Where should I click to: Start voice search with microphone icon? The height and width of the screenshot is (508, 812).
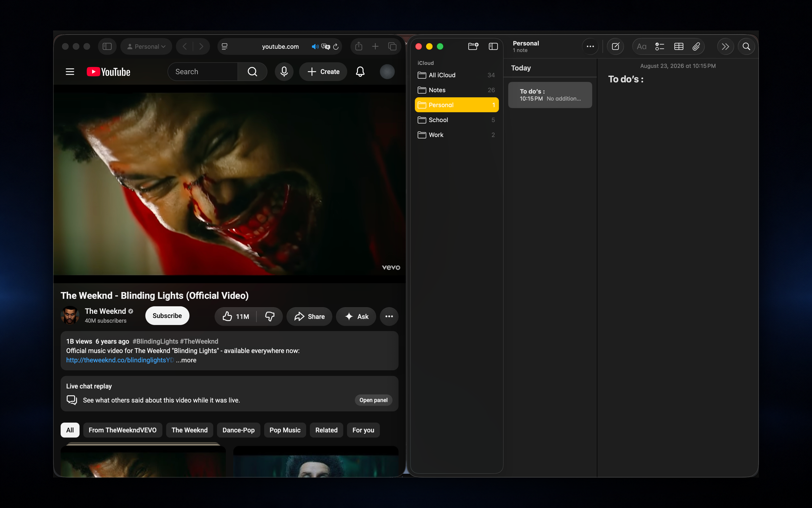click(x=284, y=72)
